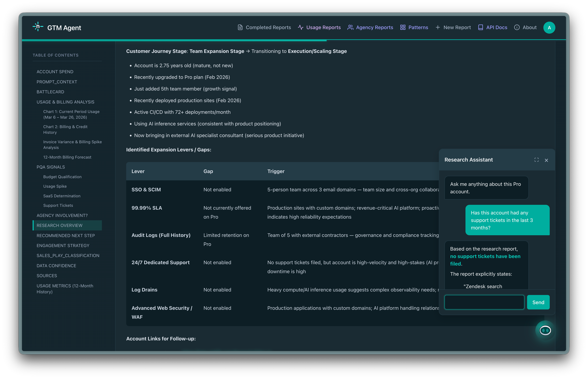Click the About info icon
The width and height of the screenshot is (588, 379).
point(517,27)
